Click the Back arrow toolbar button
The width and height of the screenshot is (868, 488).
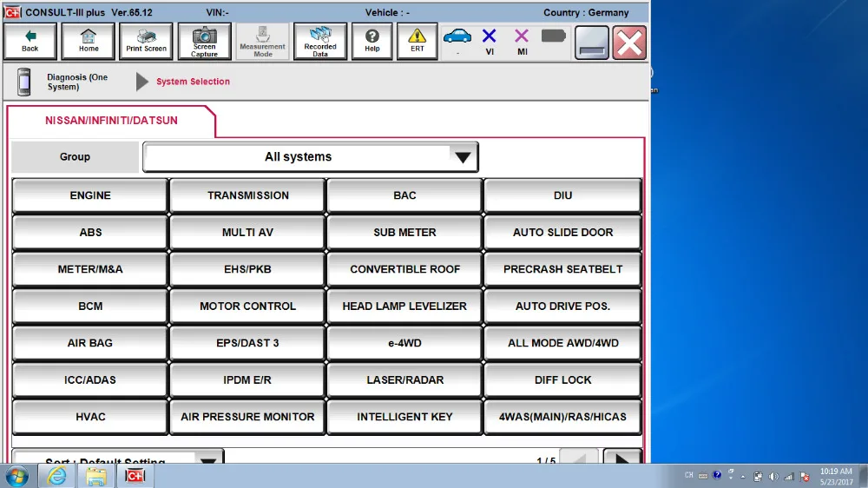pyautogui.click(x=30, y=41)
